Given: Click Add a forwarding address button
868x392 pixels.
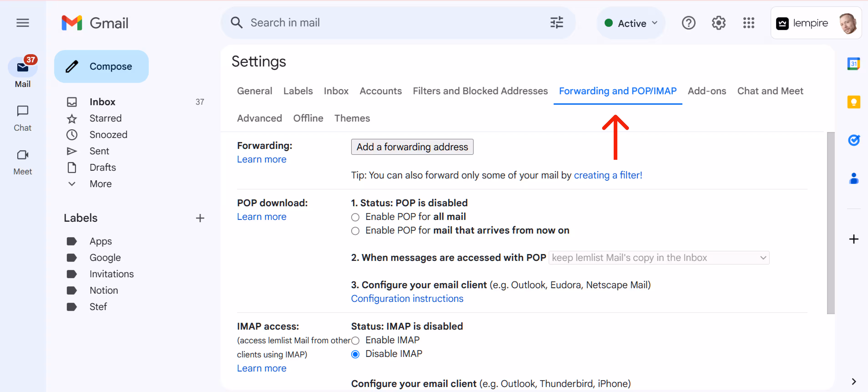Looking at the screenshot, I should [412, 147].
